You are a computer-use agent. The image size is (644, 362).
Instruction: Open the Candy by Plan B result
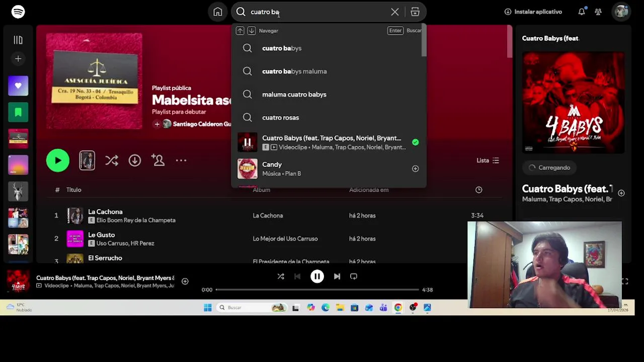pyautogui.click(x=329, y=169)
